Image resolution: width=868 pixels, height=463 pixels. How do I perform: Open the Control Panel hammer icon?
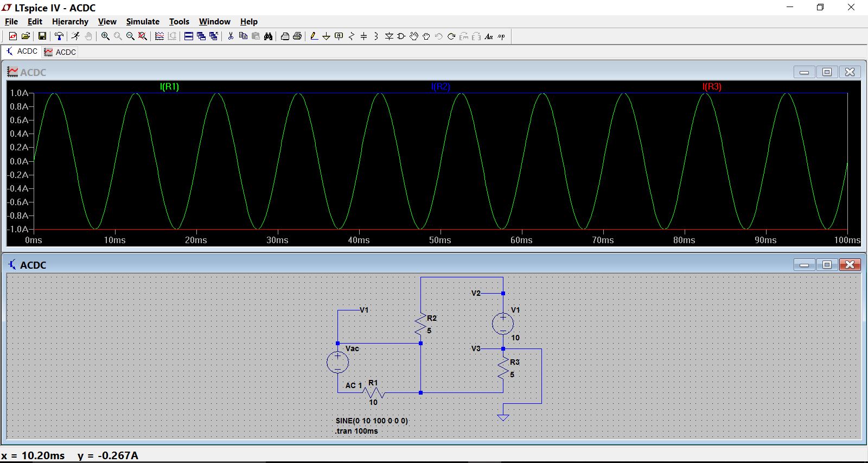click(59, 36)
